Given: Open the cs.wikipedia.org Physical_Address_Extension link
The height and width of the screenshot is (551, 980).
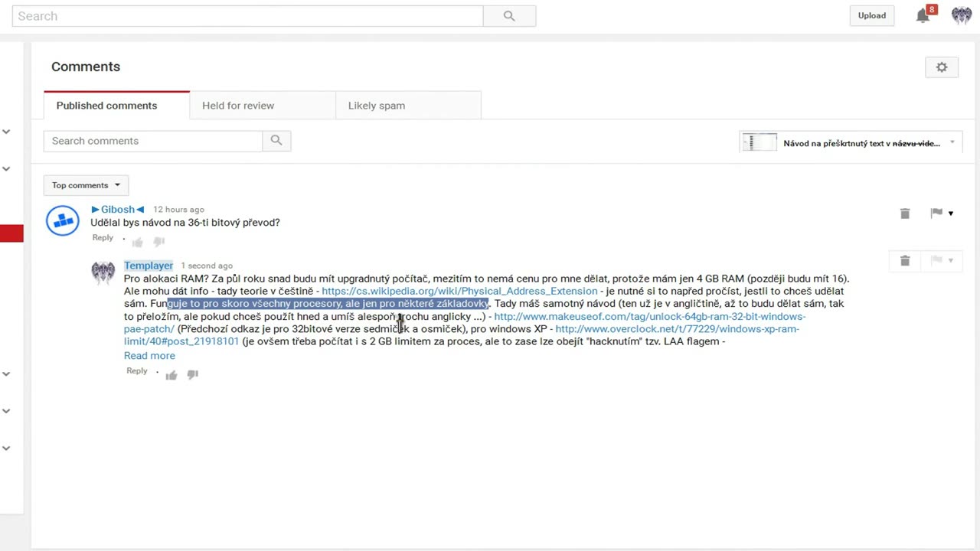Looking at the screenshot, I should tap(459, 291).
